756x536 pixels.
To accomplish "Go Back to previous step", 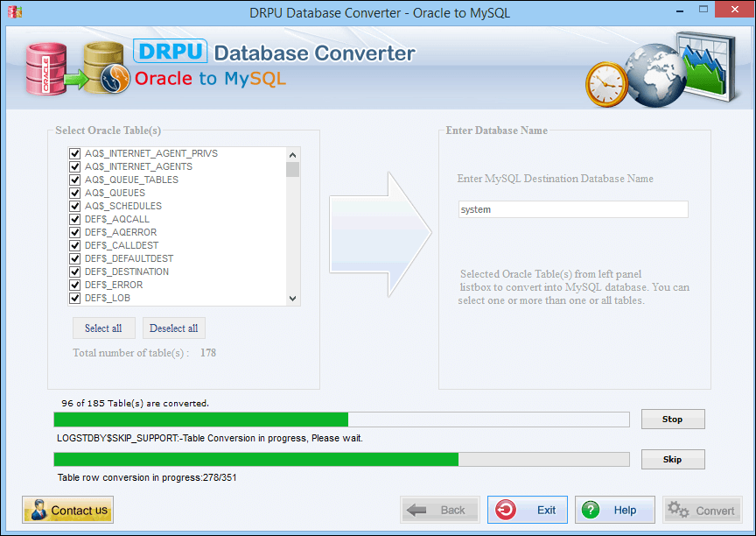I will [x=440, y=510].
